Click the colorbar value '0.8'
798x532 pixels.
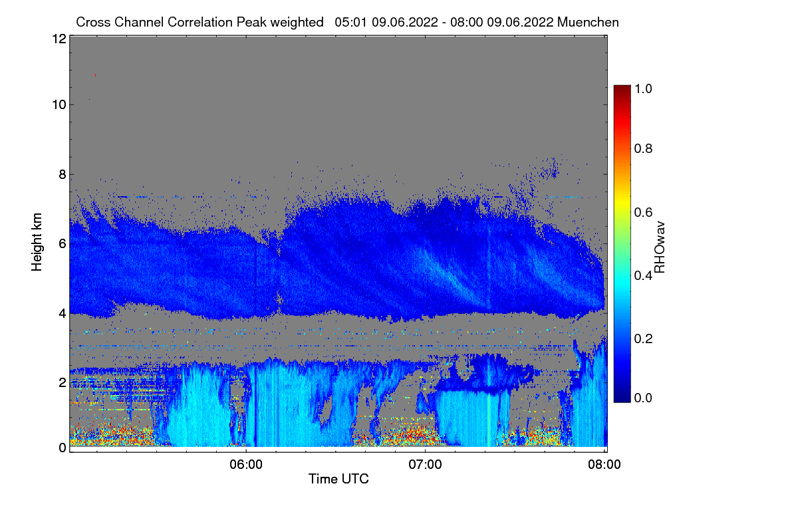644,148
